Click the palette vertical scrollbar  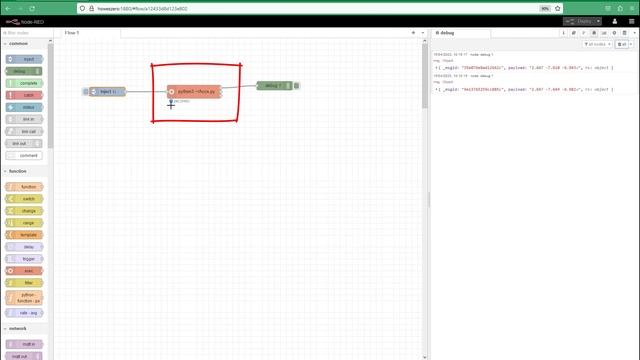pos(50,96)
